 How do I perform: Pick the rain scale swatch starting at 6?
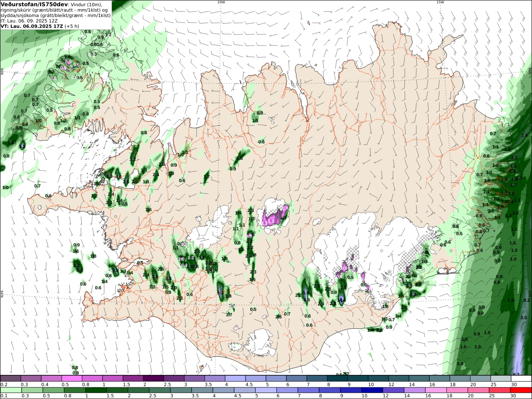click(x=287, y=390)
